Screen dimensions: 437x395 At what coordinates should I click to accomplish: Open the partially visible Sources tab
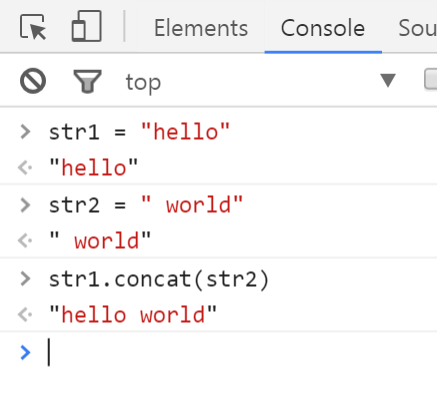pyautogui.click(x=417, y=28)
